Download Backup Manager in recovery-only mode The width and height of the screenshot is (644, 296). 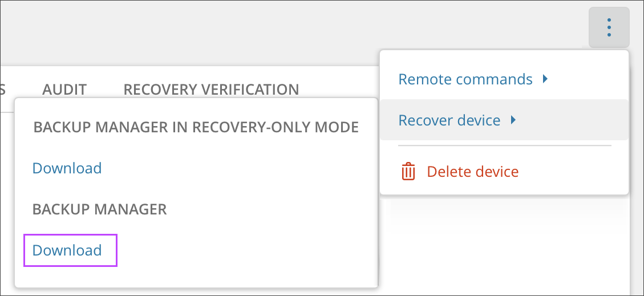click(67, 168)
